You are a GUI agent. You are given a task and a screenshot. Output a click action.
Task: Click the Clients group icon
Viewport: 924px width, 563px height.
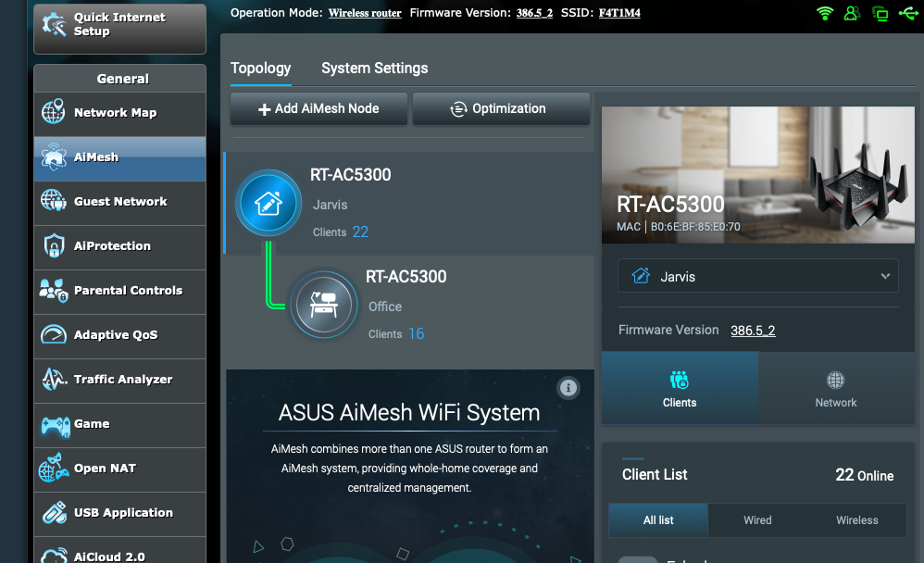[x=680, y=381]
